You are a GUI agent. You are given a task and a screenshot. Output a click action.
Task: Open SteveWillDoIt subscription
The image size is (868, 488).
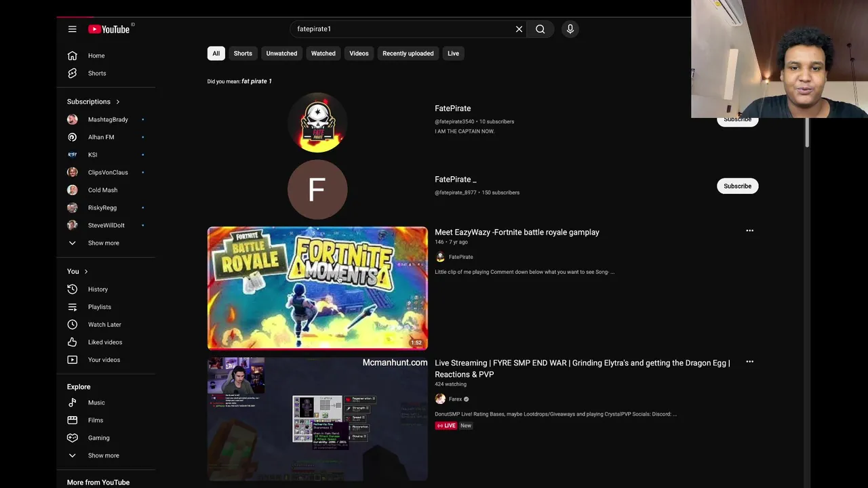[x=106, y=225]
